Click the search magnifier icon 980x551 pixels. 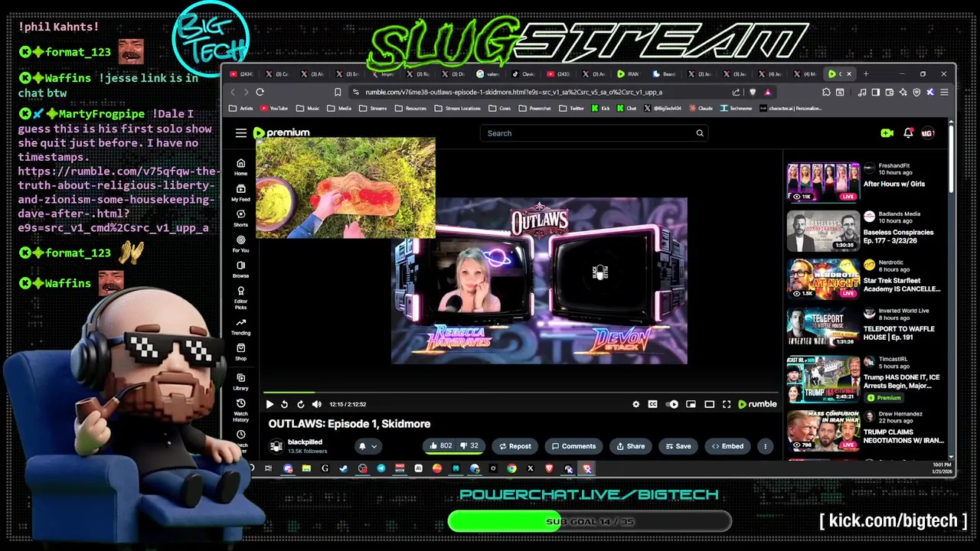[x=699, y=133]
